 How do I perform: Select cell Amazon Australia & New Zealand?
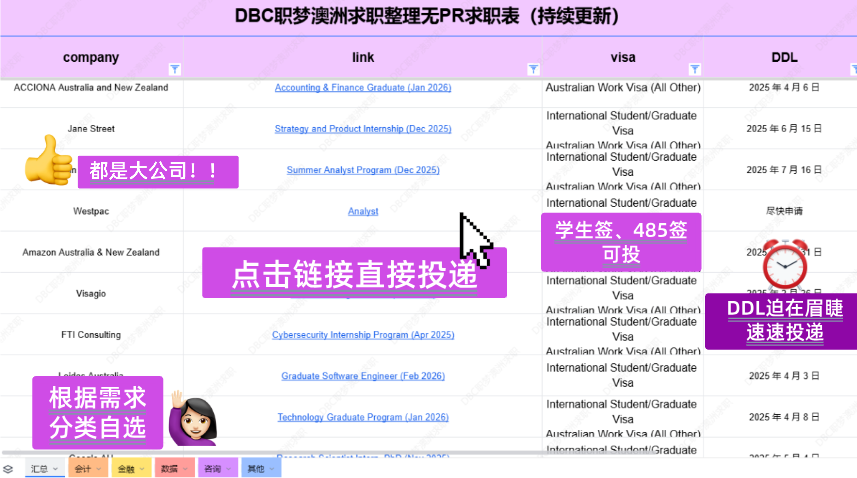[91, 252]
